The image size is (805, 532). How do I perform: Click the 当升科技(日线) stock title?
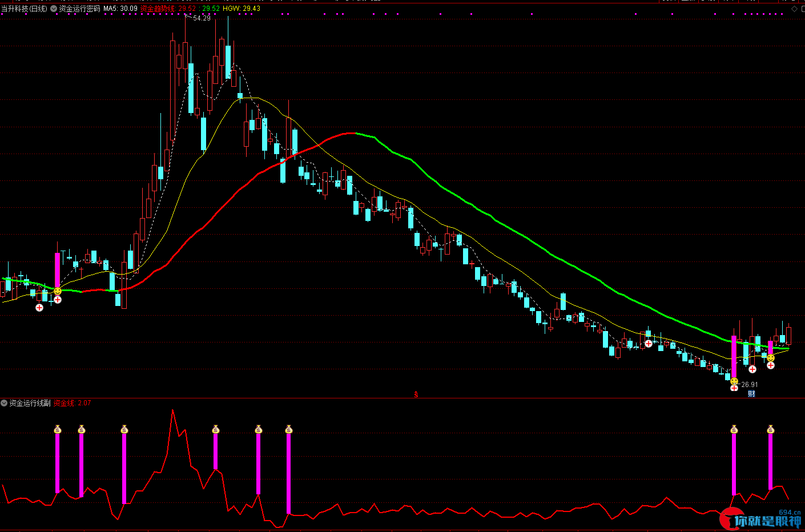pos(25,9)
